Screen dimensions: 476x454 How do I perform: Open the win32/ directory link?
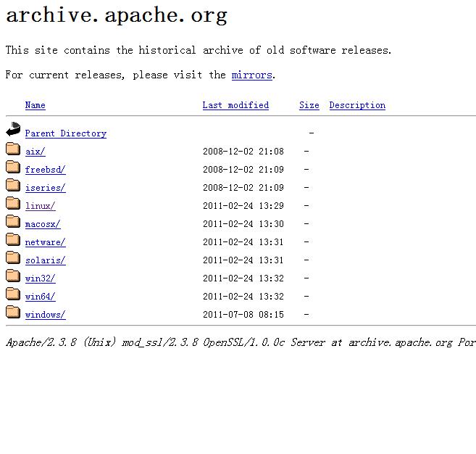[x=41, y=278]
